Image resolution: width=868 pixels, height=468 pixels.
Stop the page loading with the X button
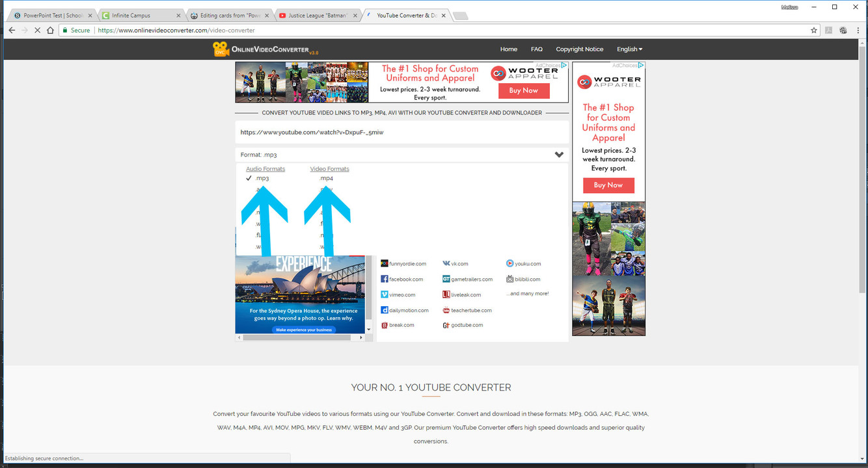coord(38,30)
